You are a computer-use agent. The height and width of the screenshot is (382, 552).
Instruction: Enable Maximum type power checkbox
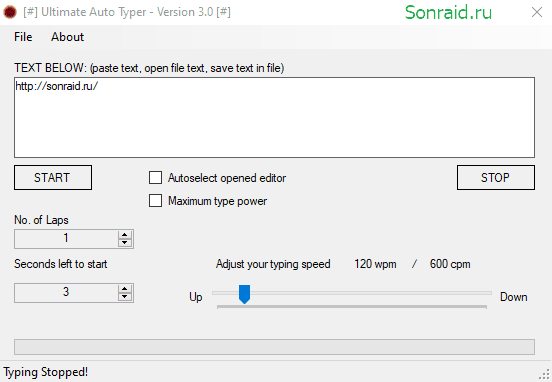point(155,201)
